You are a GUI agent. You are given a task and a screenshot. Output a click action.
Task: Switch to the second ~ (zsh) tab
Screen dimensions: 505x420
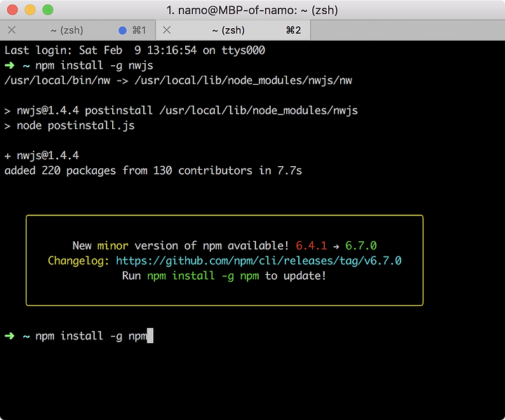[233, 30]
